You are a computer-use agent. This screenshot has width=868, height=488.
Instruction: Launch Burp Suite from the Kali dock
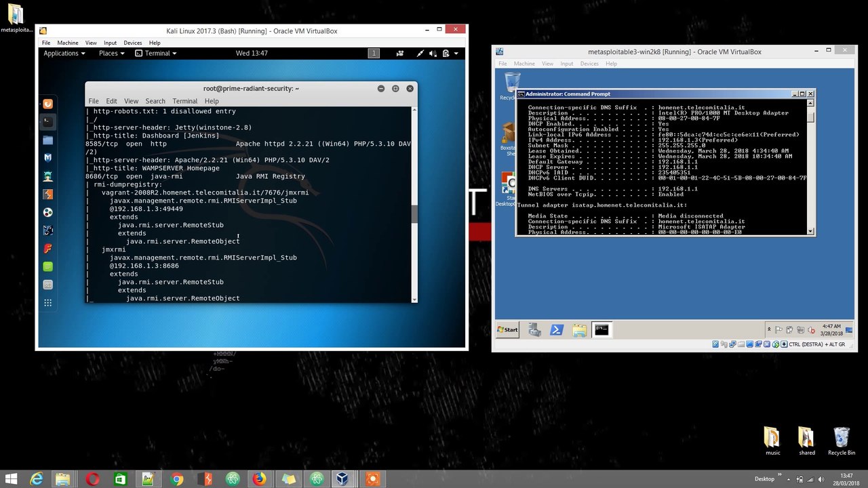pyautogui.click(x=47, y=195)
